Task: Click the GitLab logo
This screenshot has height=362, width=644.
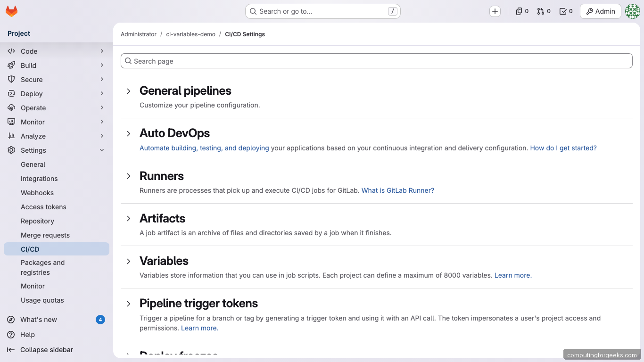Action: click(x=11, y=11)
